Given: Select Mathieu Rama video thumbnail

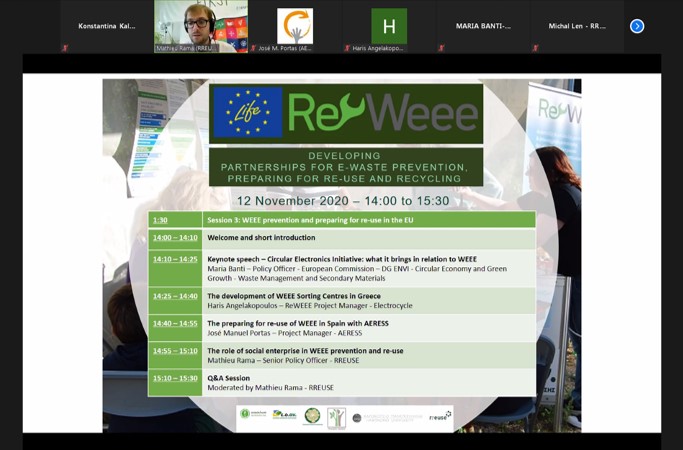Looking at the screenshot, I should tap(201, 26).
